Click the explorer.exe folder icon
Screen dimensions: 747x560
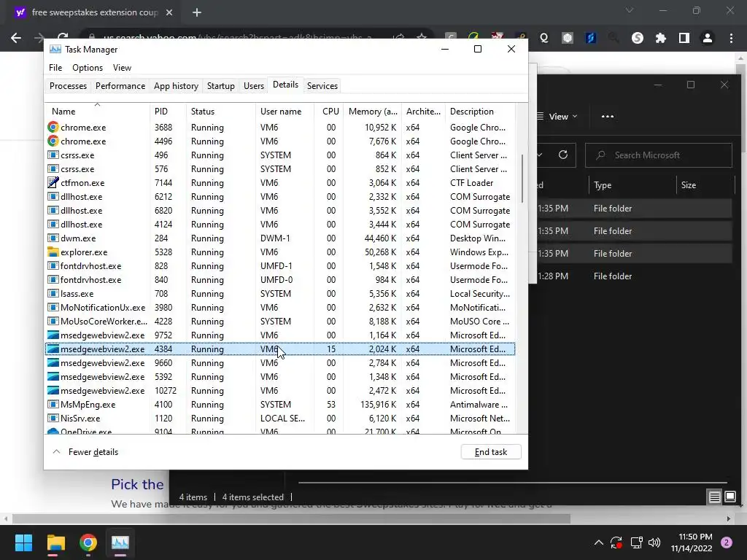53,252
